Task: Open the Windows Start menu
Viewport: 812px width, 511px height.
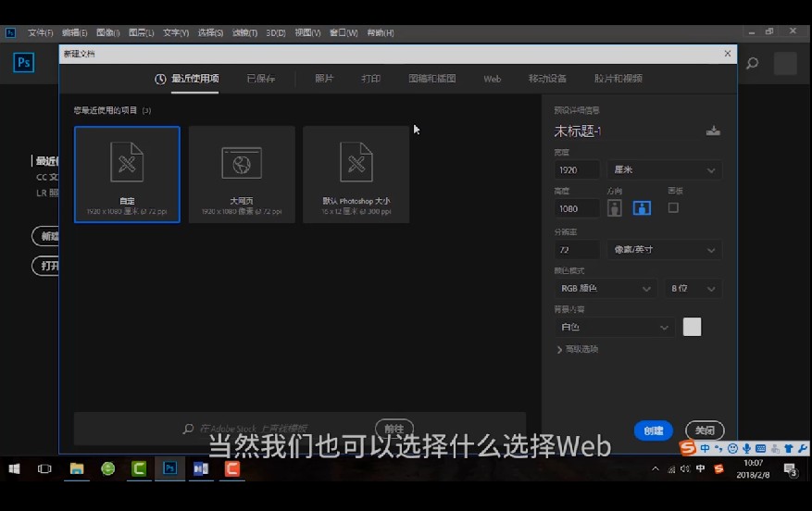Action: coord(14,468)
